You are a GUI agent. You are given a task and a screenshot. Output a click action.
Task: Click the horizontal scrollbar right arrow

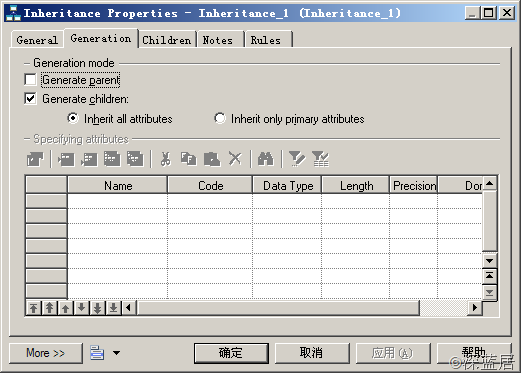tap(475, 308)
